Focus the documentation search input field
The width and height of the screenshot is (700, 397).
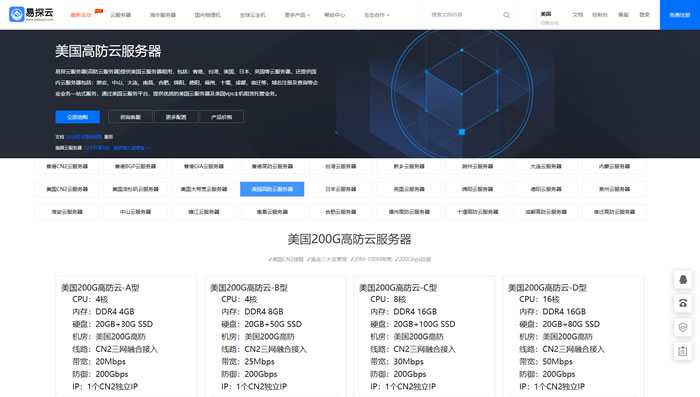pyautogui.click(x=464, y=15)
